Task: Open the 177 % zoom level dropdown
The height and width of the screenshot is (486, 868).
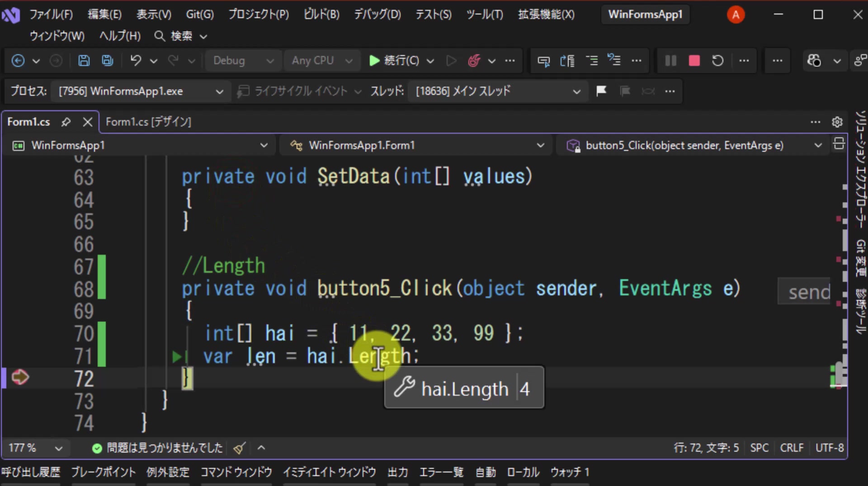Action: click(35, 448)
